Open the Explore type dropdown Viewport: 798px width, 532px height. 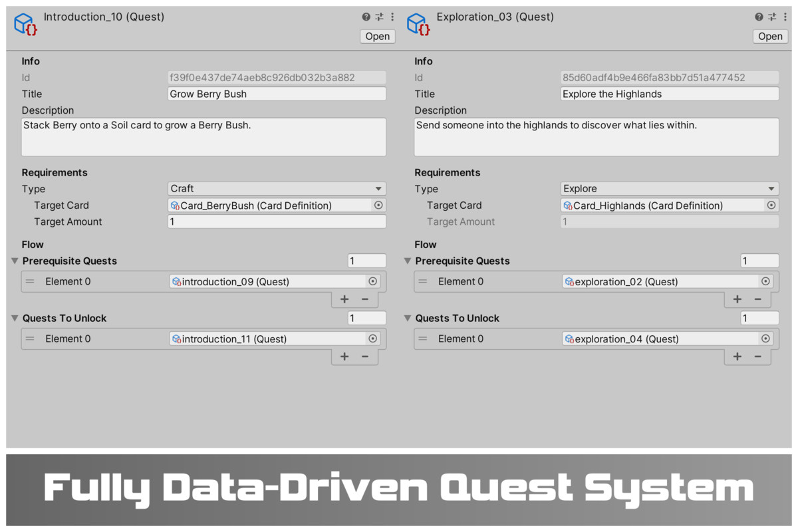pos(670,189)
